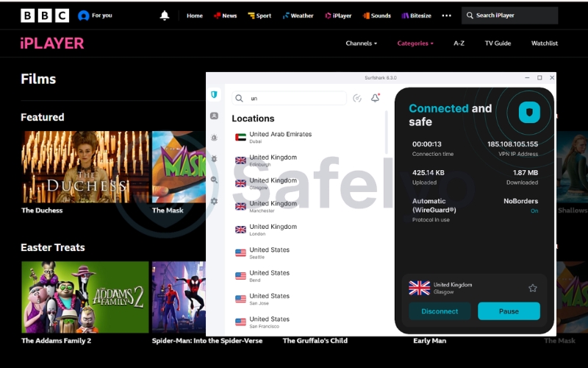Open the Alert siren icon in Surfshark sidebar
This screenshot has width=588, height=368.
tap(214, 138)
